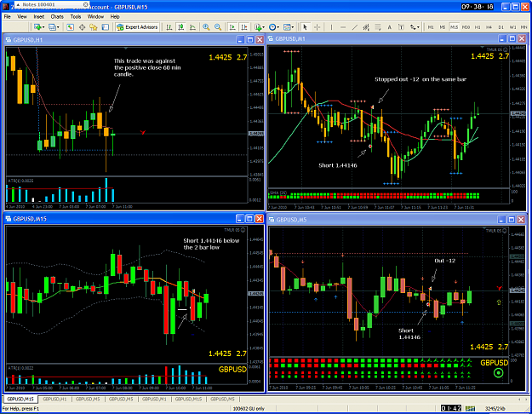Set timeframe to H4 button
This screenshot has height=414, width=532.
[x=489, y=27]
